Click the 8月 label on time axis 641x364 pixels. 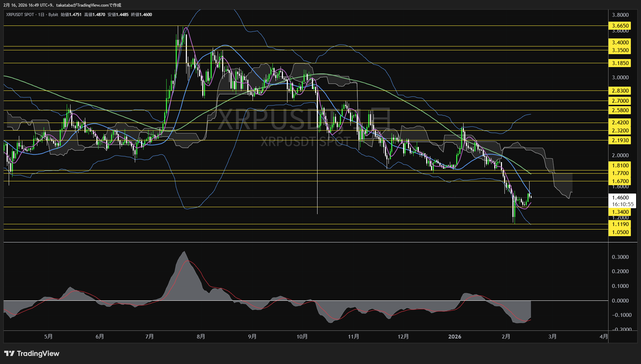[201, 337]
